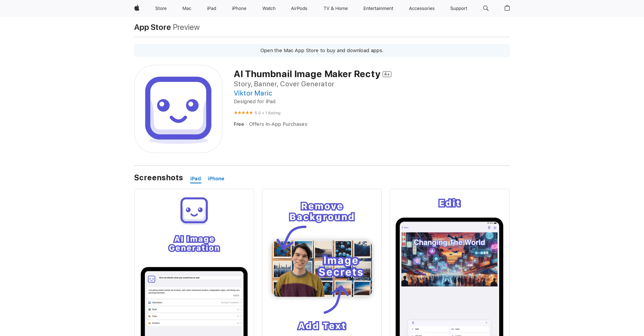This screenshot has height=336, width=644.
Task: Click the 'Open the Mac App Store' banner
Action: [322, 50]
